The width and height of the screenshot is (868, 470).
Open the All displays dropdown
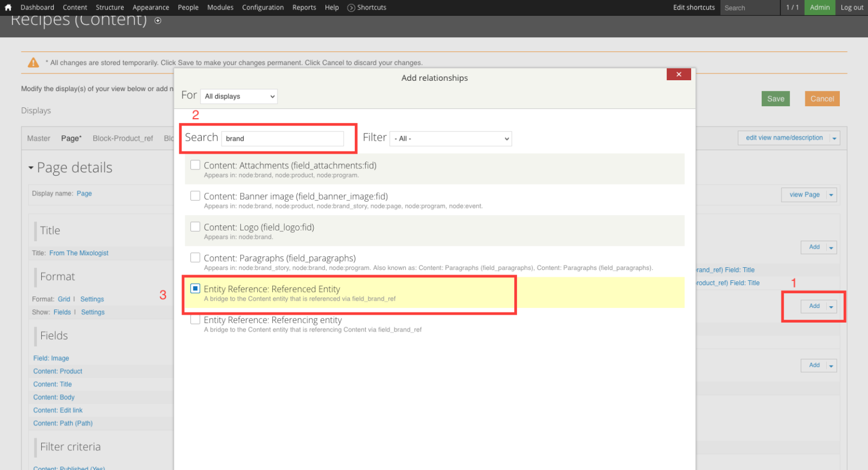click(238, 96)
